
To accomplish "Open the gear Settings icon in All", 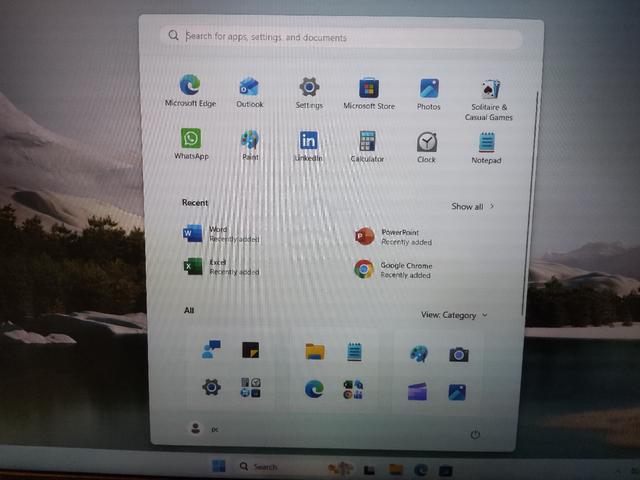I will pos(211,387).
